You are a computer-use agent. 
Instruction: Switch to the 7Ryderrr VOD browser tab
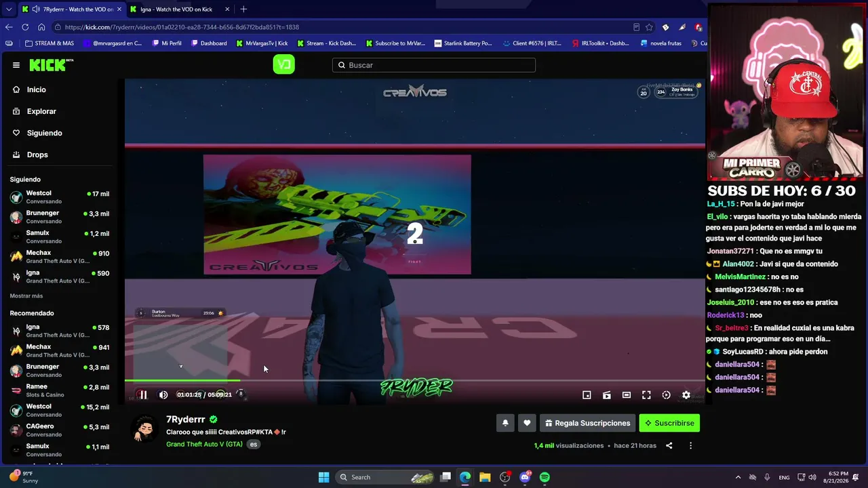[x=71, y=9]
